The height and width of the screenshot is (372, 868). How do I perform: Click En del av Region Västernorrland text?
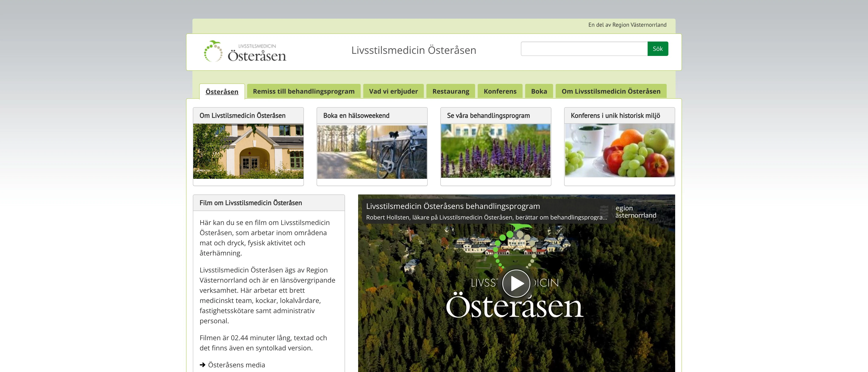pos(627,25)
